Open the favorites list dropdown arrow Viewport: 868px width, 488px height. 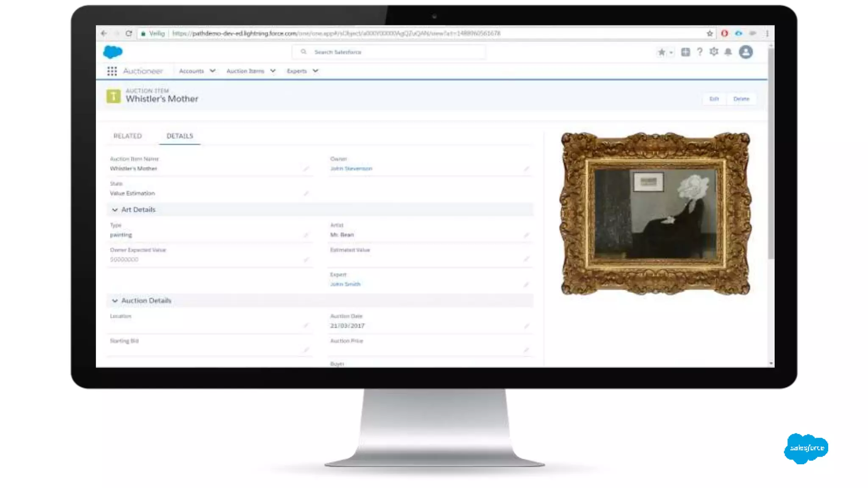pyautogui.click(x=671, y=53)
